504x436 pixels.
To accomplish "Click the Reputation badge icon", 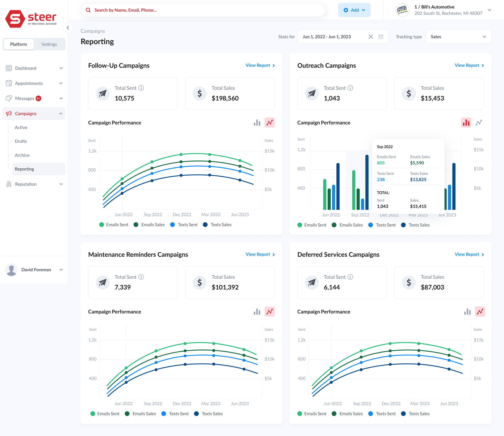I will [9, 184].
